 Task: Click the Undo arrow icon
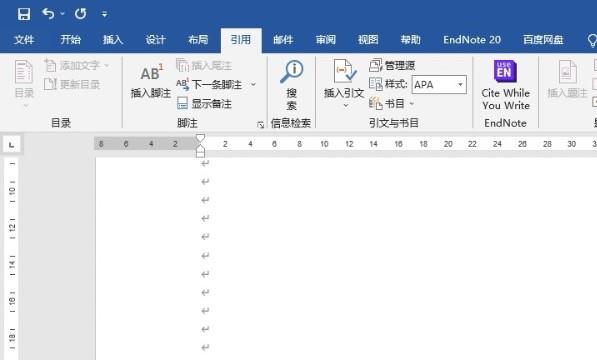(x=48, y=14)
